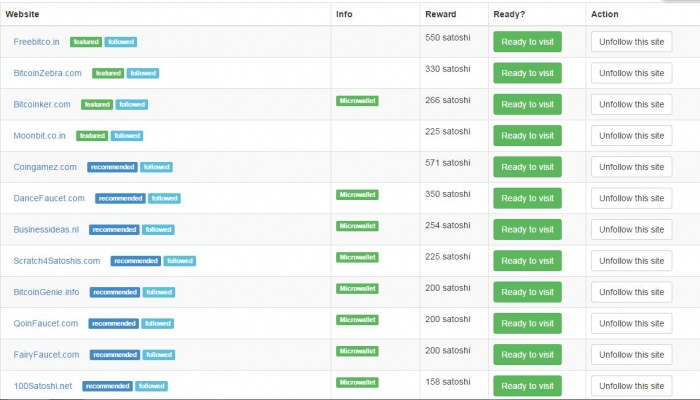The image size is (700, 400).
Task: Click Ready to visit for 100Satoshi.net
Action: point(527,386)
